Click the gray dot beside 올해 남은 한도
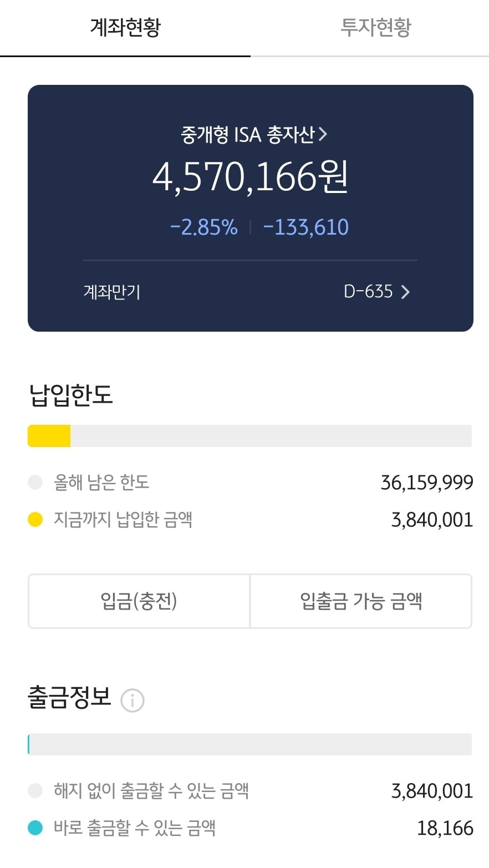 tap(35, 482)
